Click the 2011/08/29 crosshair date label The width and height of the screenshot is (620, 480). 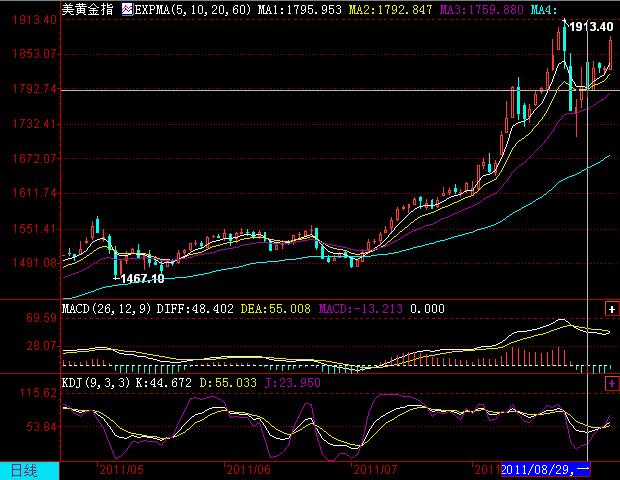(546, 470)
